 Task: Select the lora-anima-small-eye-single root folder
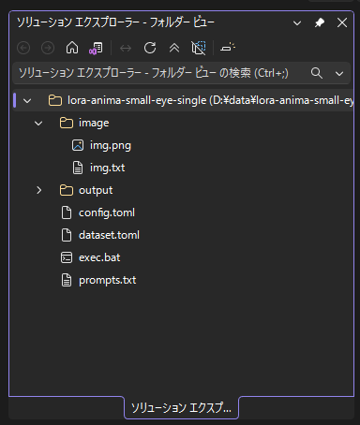tap(183, 100)
